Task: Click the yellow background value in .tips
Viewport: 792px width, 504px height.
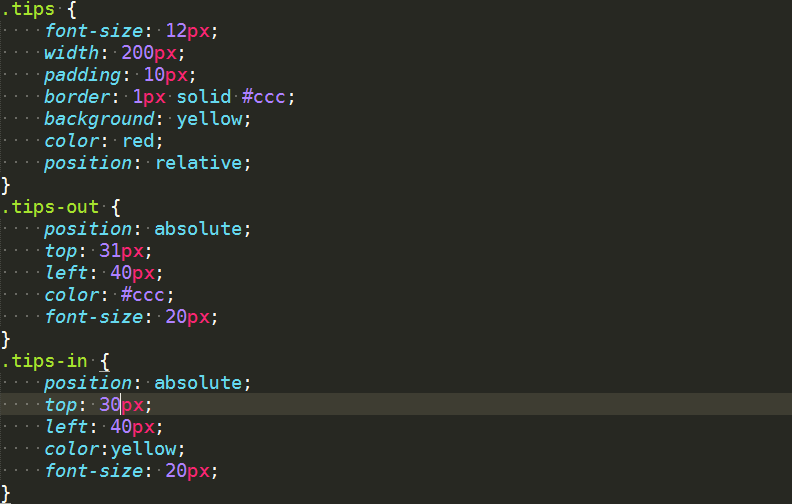Action: coord(210,119)
